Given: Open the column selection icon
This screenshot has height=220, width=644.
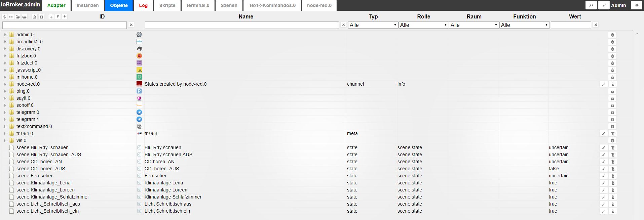Looking at the screenshot, I should point(41,17).
